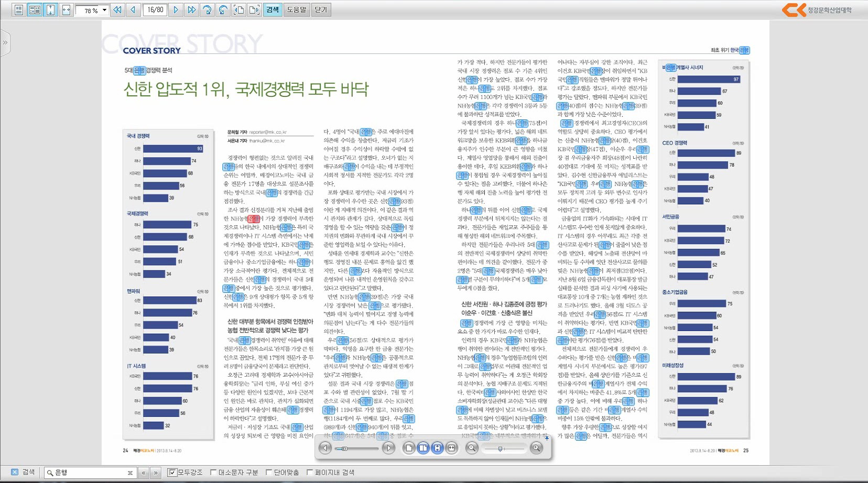This screenshot has height=483, width=868.
Task: Select two-page mode in floating panel
Action: [424, 448]
